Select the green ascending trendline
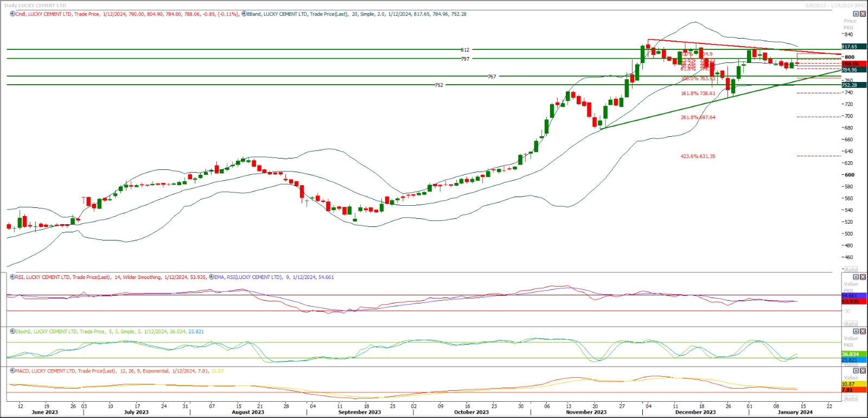The height and width of the screenshot is (418, 868). coord(722,99)
